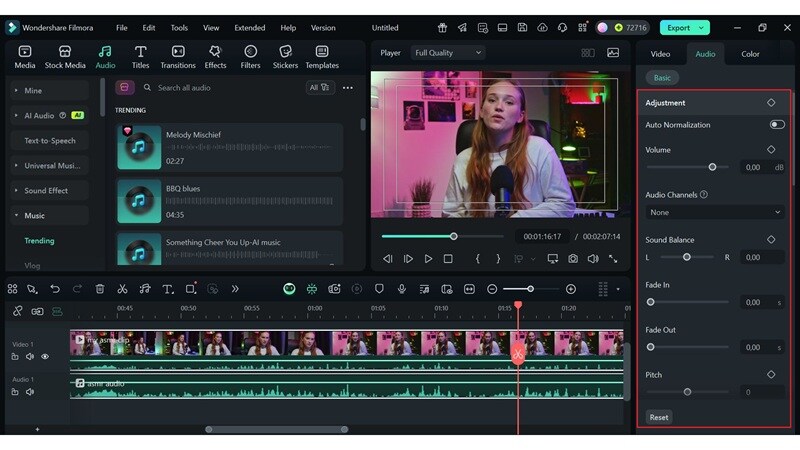Toggle Sound Balance keyframe diamond

tap(771, 239)
